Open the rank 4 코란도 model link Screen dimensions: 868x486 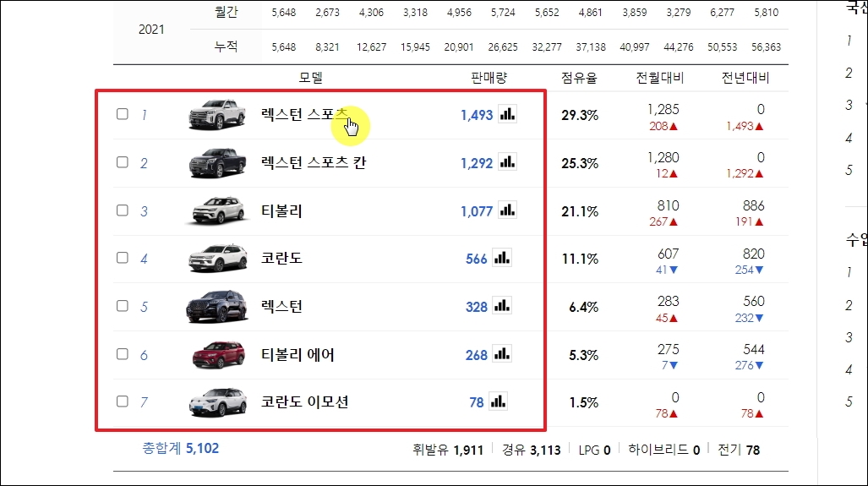click(281, 259)
